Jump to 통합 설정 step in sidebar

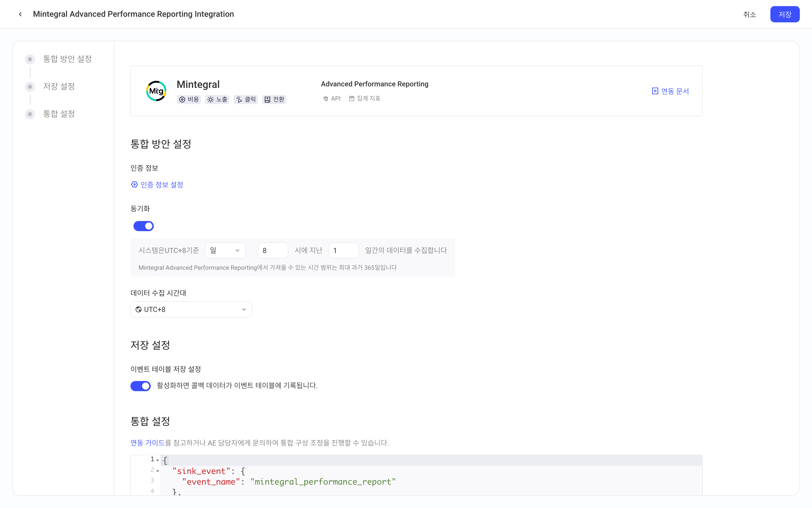(59, 114)
